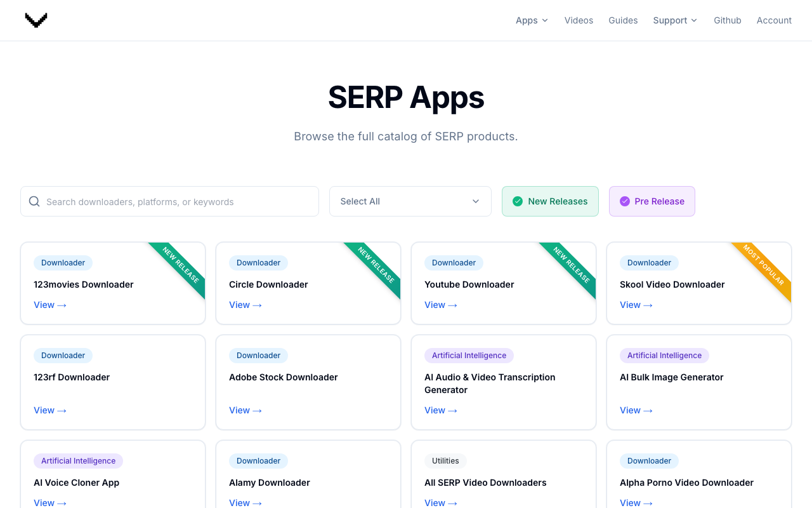This screenshot has height=508, width=812.
Task: Click Downloader tag on Skool Video Downloader card
Action: [650, 263]
